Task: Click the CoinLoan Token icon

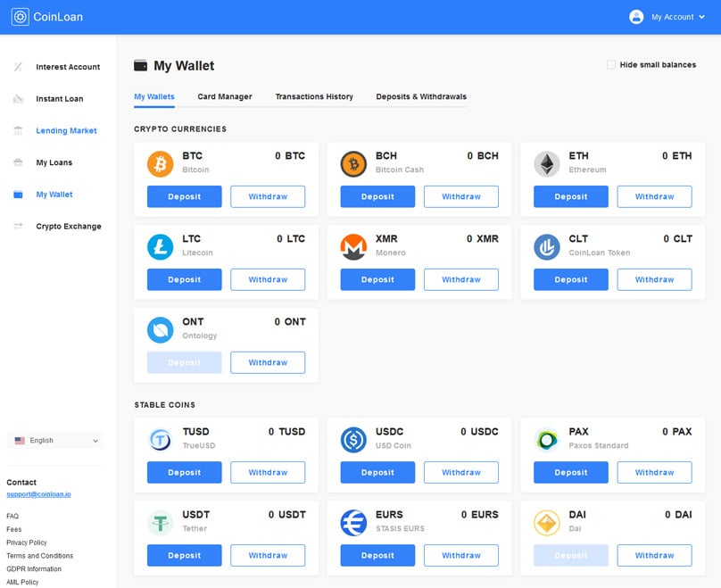Action: tap(547, 247)
